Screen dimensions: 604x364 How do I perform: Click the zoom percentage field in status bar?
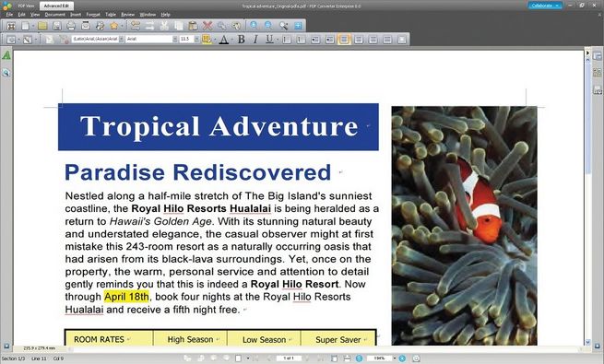click(x=379, y=358)
